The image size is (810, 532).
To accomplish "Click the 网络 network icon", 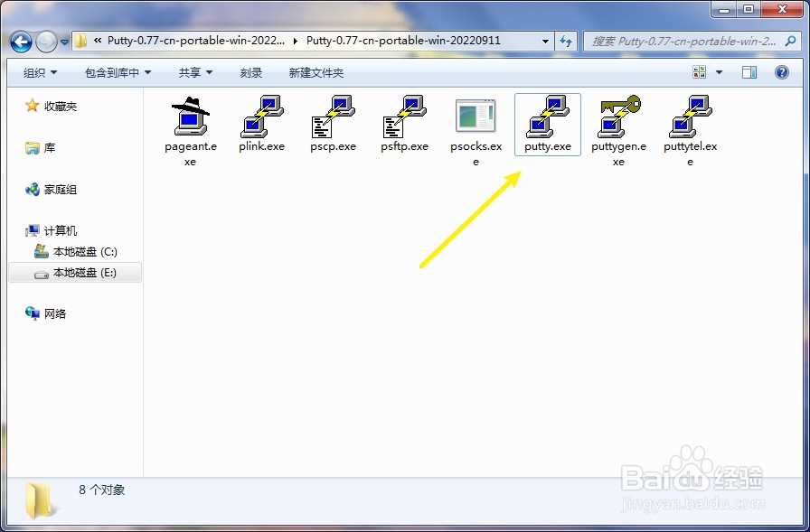I will click(x=32, y=313).
